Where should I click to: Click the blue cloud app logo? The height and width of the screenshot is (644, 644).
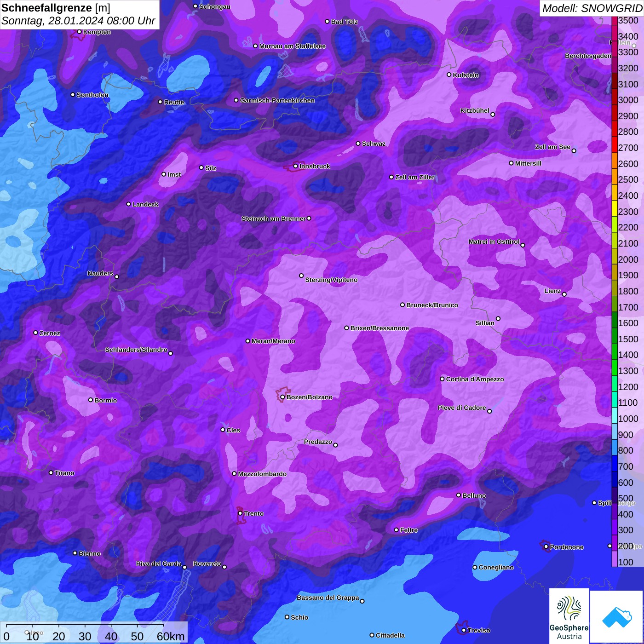pos(617,617)
